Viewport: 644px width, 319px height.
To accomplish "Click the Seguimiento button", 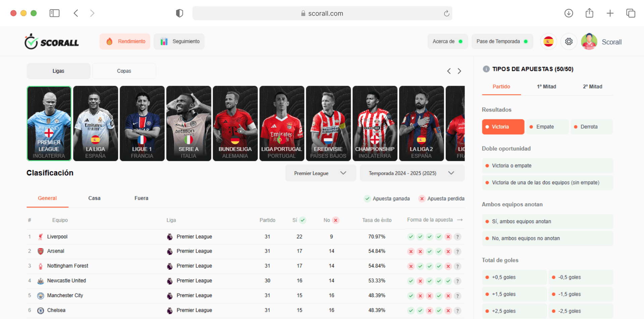I will (179, 42).
